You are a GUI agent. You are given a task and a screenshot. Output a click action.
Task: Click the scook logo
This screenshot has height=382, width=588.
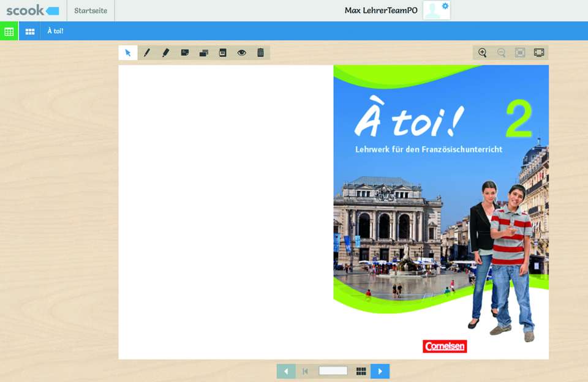point(32,10)
